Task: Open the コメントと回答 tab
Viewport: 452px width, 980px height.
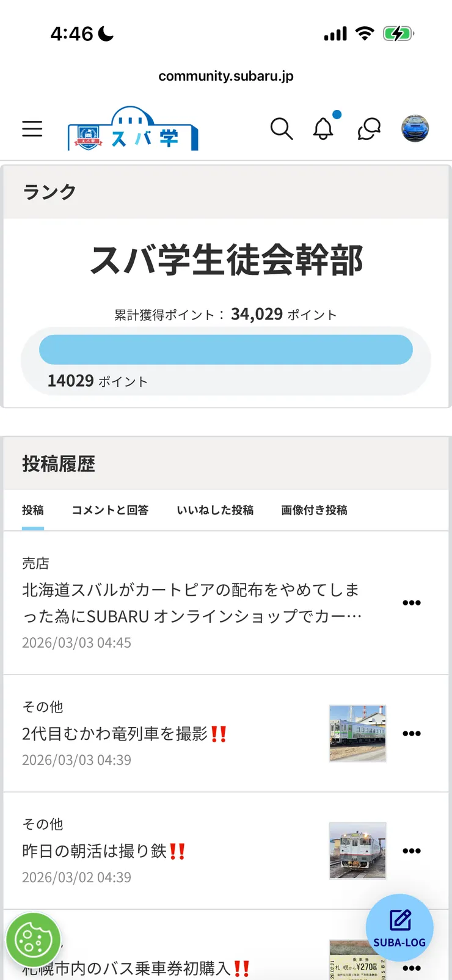Action: [111, 510]
